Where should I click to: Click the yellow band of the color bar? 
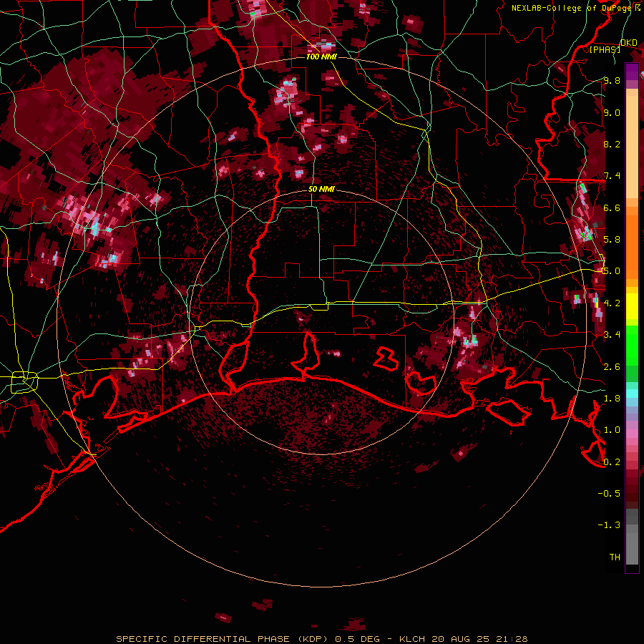[x=632, y=306]
